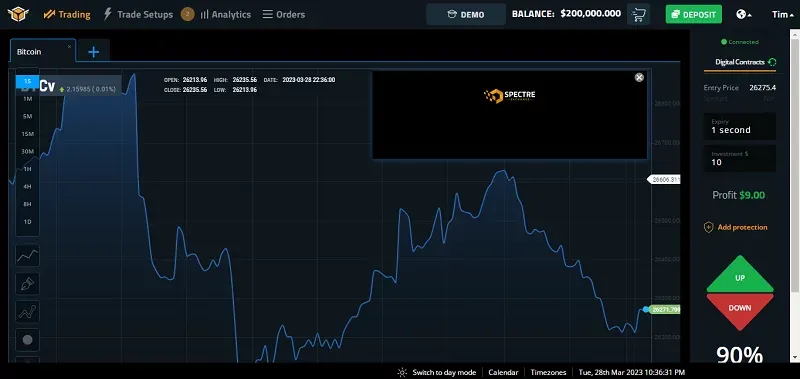Click the Digital Contracts tab
The height and width of the screenshot is (379, 800).
click(740, 62)
